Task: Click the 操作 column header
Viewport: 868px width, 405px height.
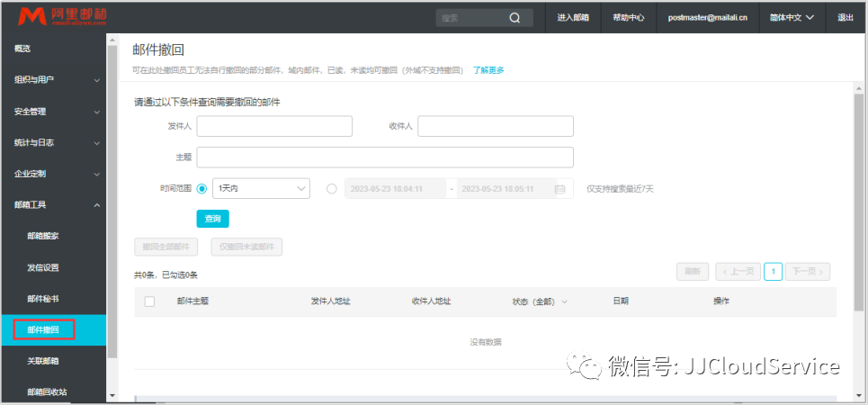Action: click(721, 301)
